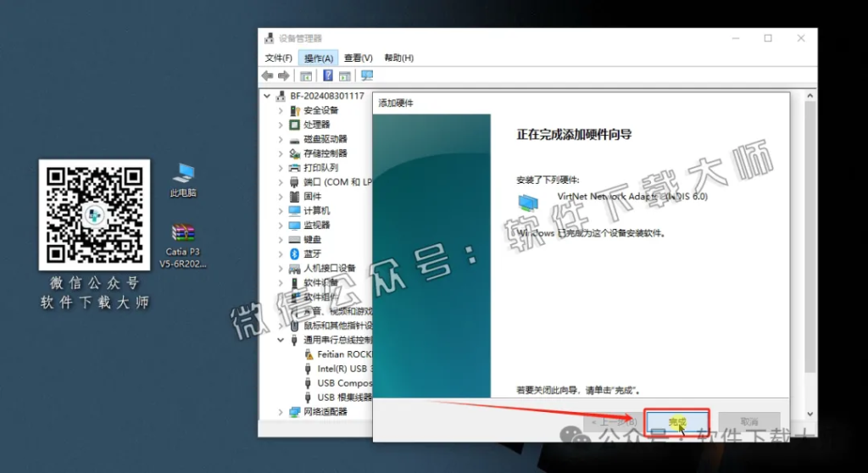Select the 人机接口设备 HID icon

point(294,268)
